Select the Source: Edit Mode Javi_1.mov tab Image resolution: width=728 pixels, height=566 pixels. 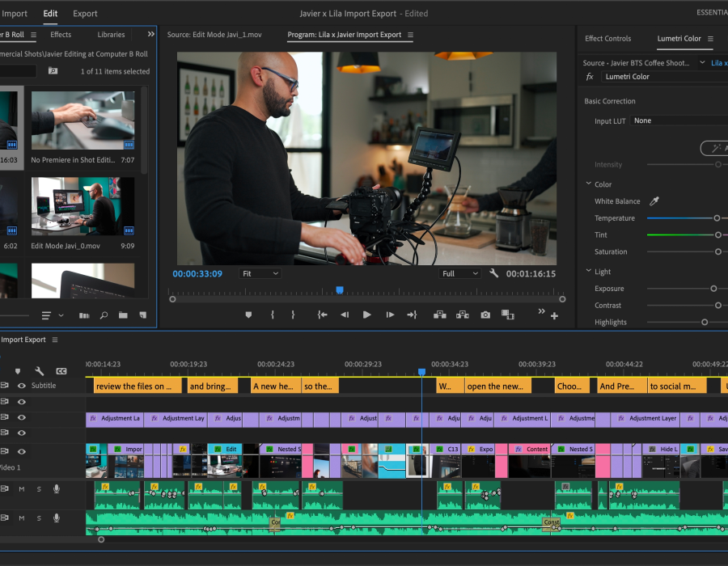[214, 34]
